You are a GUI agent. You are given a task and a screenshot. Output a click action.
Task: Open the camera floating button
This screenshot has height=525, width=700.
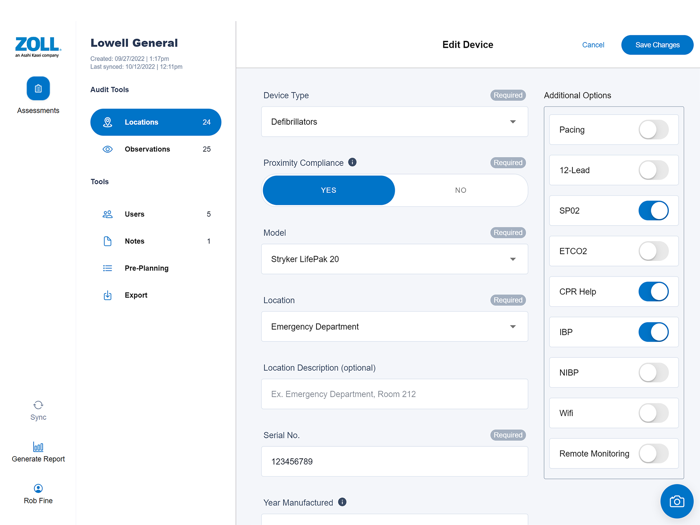(677, 501)
